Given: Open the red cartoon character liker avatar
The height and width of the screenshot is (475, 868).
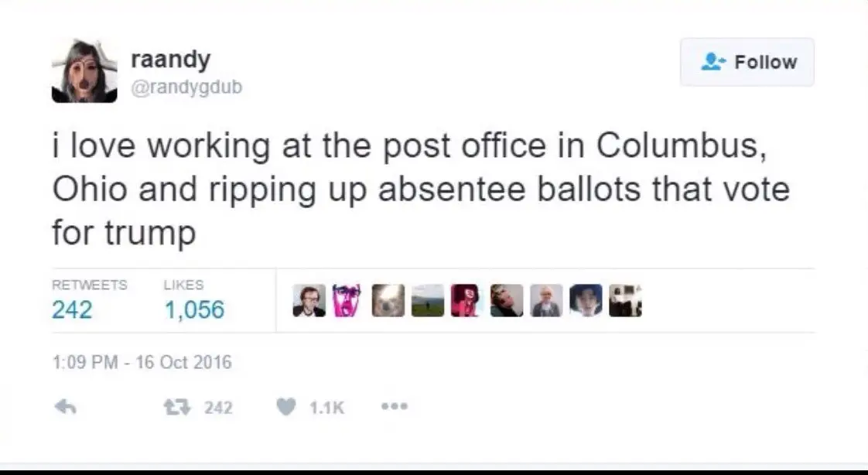Looking at the screenshot, I should point(466,301).
